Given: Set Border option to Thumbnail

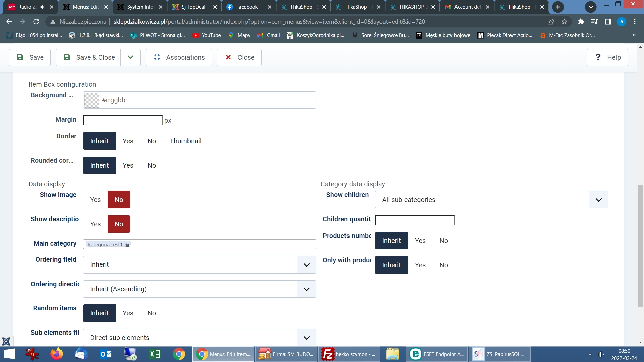Looking at the screenshot, I should (185, 141).
